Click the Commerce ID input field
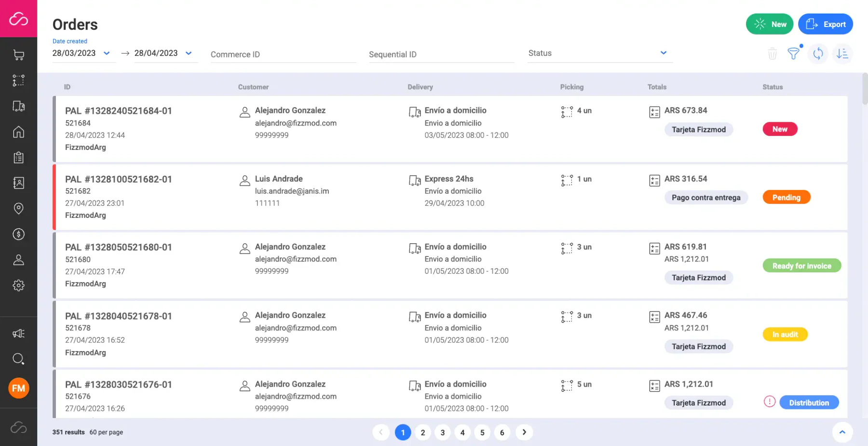Image resolution: width=868 pixels, height=446 pixels. (283, 54)
